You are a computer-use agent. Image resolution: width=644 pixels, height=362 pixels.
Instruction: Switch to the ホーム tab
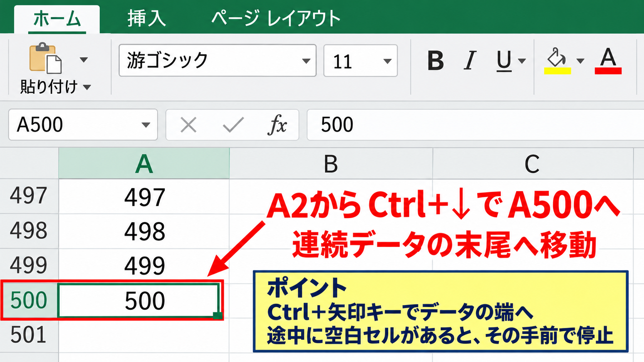tap(57, 19)
